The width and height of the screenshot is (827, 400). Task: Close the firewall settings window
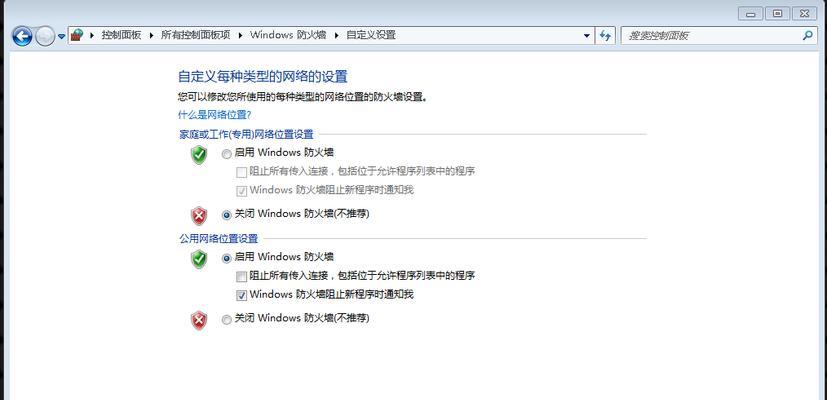pos(805,14)
